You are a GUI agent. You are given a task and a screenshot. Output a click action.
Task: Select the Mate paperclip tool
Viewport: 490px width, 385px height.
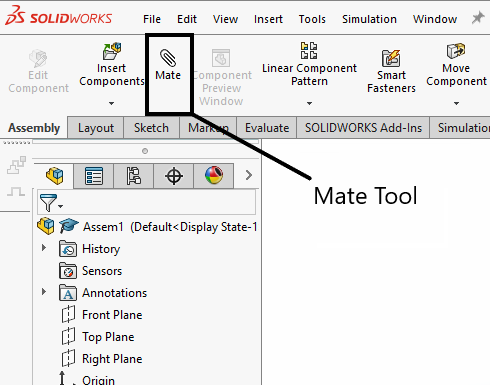[168, 65]
